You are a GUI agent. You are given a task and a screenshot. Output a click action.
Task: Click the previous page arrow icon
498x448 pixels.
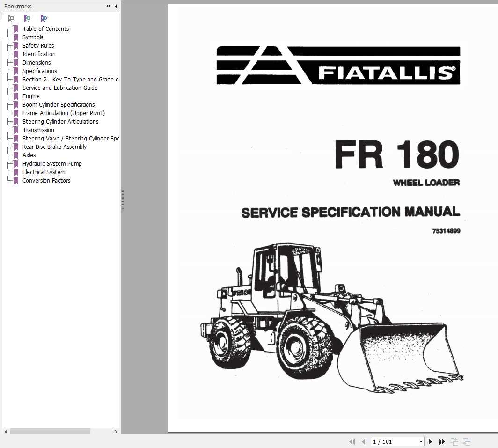(363, 441)
